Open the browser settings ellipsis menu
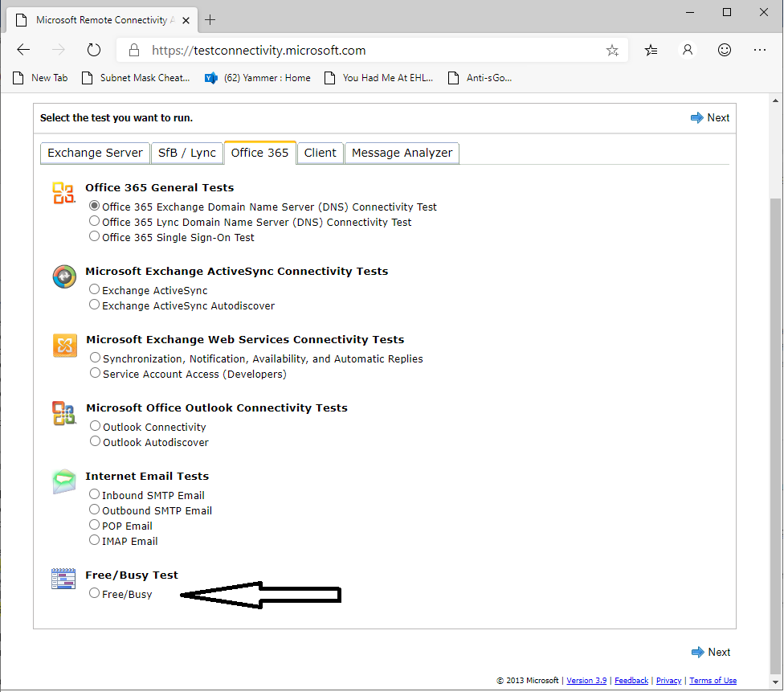 click(x=760, y=50)
